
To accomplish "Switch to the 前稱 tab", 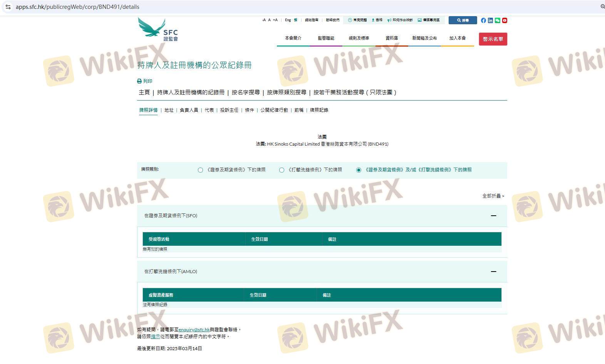I will click(x=299, y=110).
